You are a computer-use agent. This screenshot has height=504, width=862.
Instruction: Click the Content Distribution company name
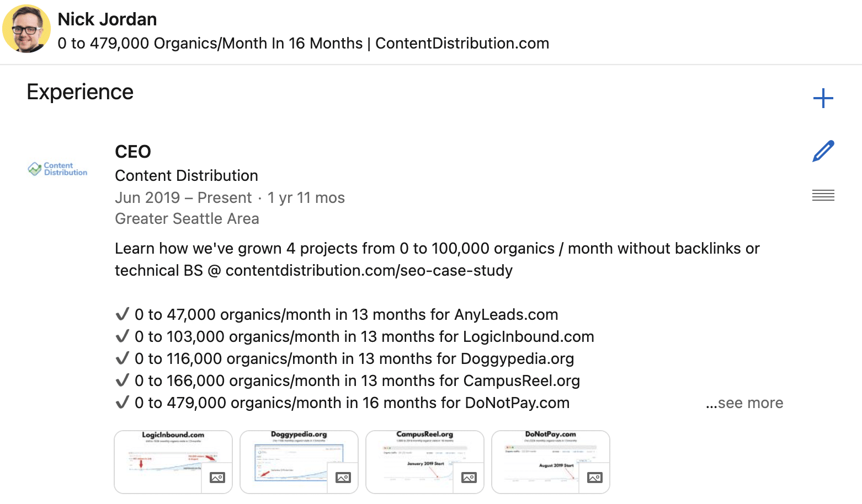(x=187, y=176)
